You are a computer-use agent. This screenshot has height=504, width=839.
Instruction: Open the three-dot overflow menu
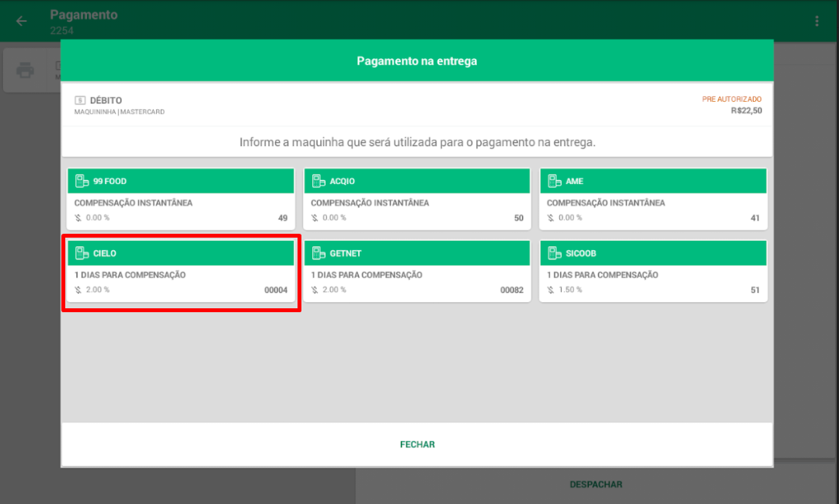point(816,21)
